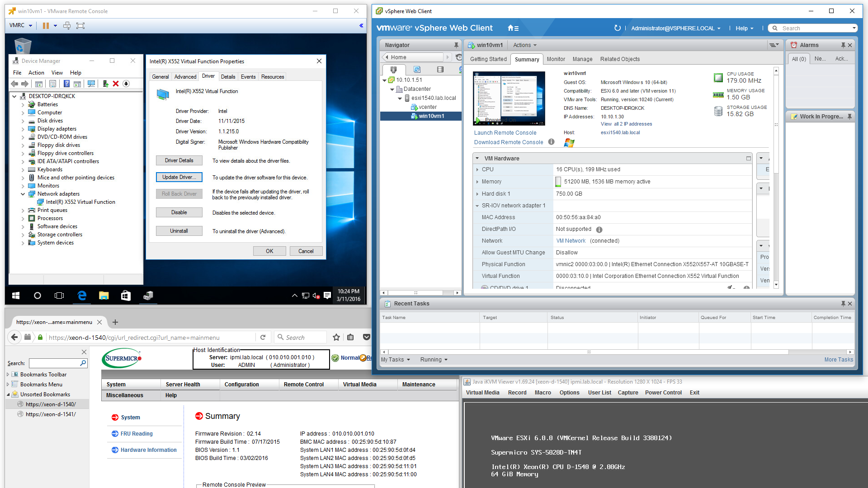
Task: Switch to the Advanced tab in properties
Action: (185, 77)
